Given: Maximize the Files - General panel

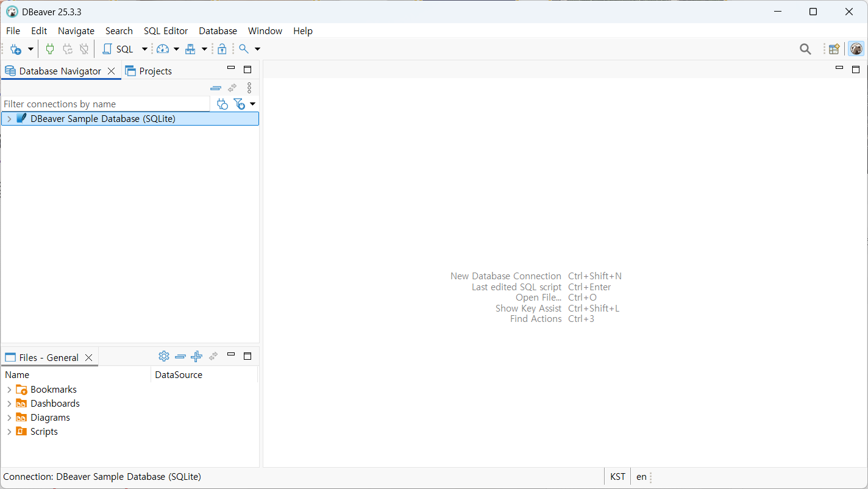Looking at the screenshot, I should click(247, 356).
